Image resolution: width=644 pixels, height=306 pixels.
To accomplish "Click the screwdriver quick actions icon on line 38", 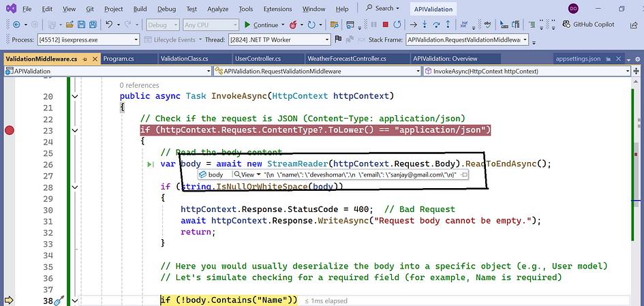I will point(59,301).
